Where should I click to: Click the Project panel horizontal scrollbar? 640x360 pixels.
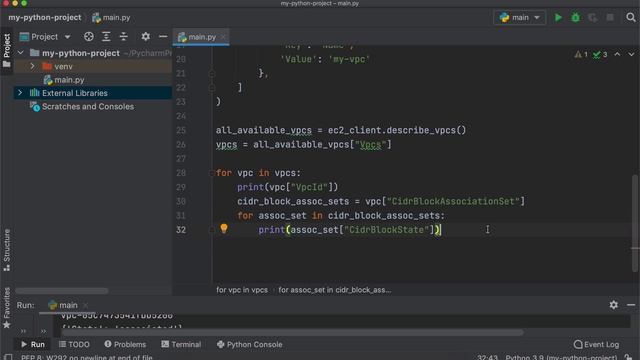[62, 291]
